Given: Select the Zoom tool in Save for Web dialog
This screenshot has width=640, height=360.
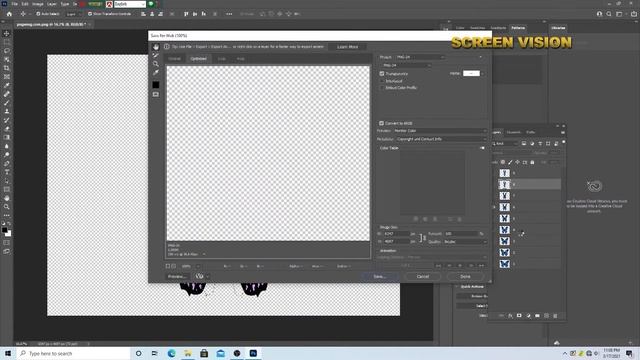Looking at the screenshot, I should tap(156, 64).
